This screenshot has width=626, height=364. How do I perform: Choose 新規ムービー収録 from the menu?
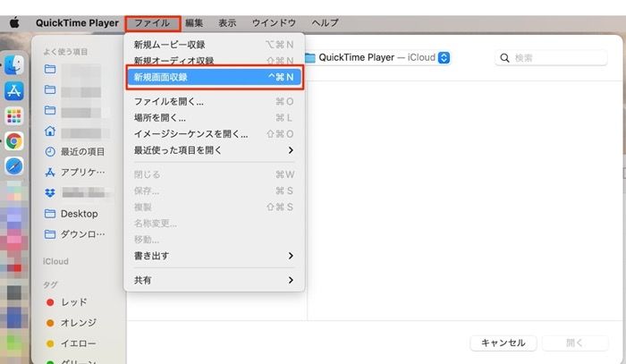tap(214, 45)
